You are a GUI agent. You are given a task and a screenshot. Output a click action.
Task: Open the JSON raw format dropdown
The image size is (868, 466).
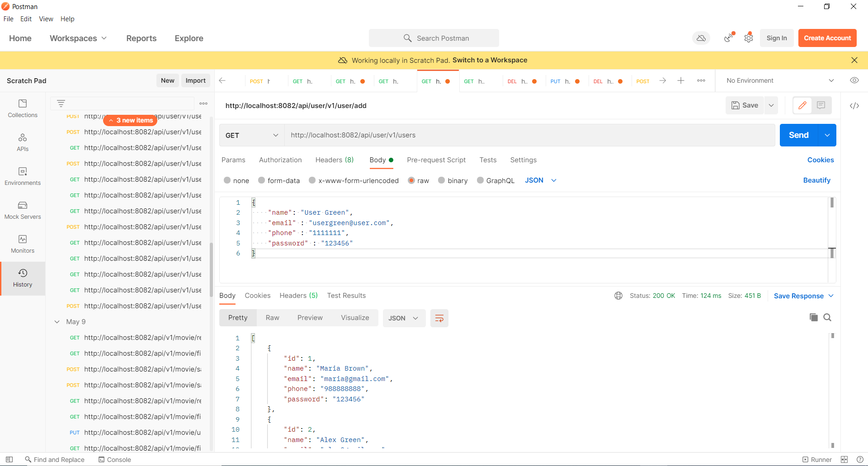point(541,180)
